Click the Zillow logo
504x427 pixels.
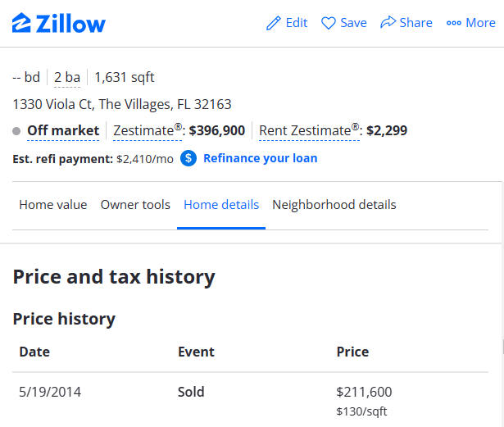(59, 23)
